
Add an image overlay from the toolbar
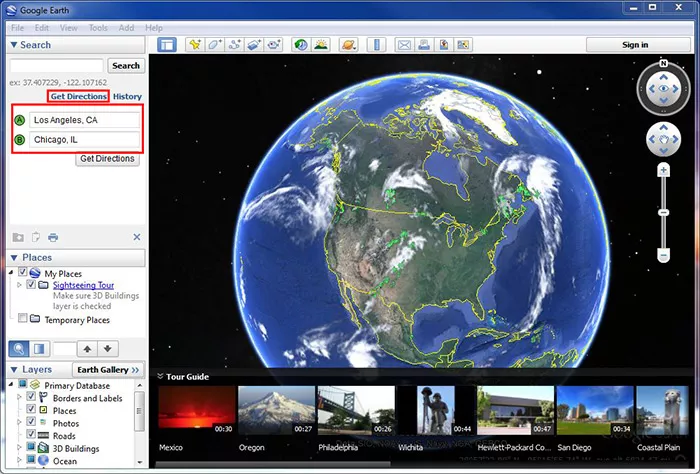click(x=254, y=45)
